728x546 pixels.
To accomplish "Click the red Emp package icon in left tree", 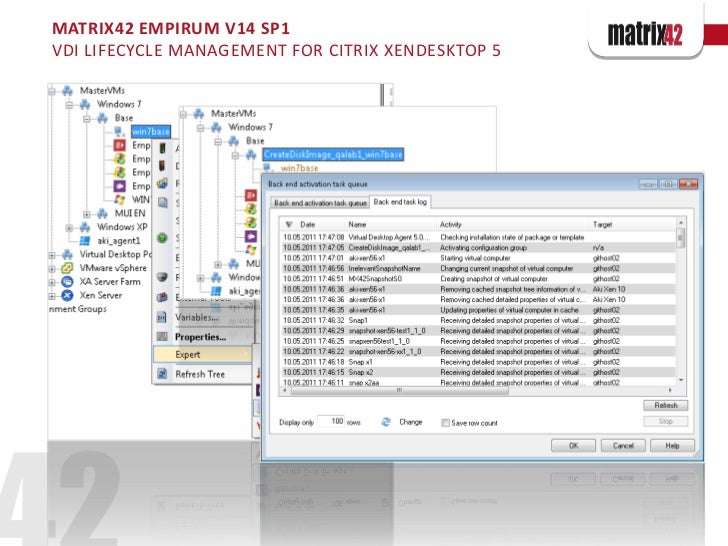I will pyautogui.click(x=120, y=145).
